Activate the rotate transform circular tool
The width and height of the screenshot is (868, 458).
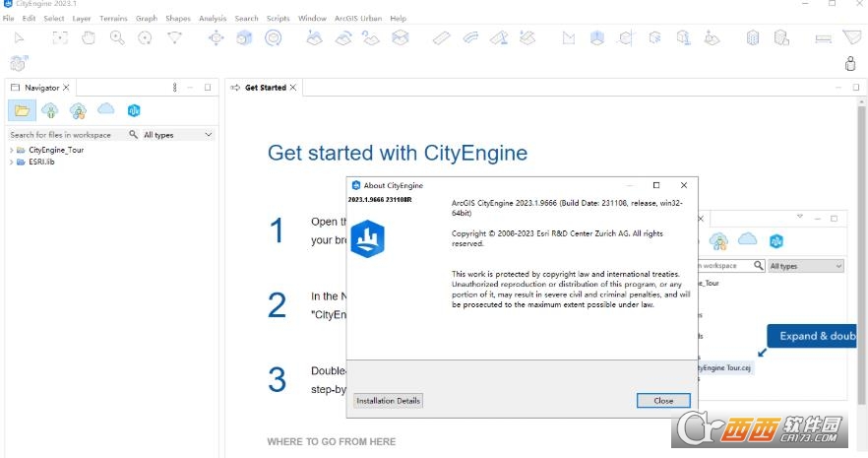click(273, 37)
